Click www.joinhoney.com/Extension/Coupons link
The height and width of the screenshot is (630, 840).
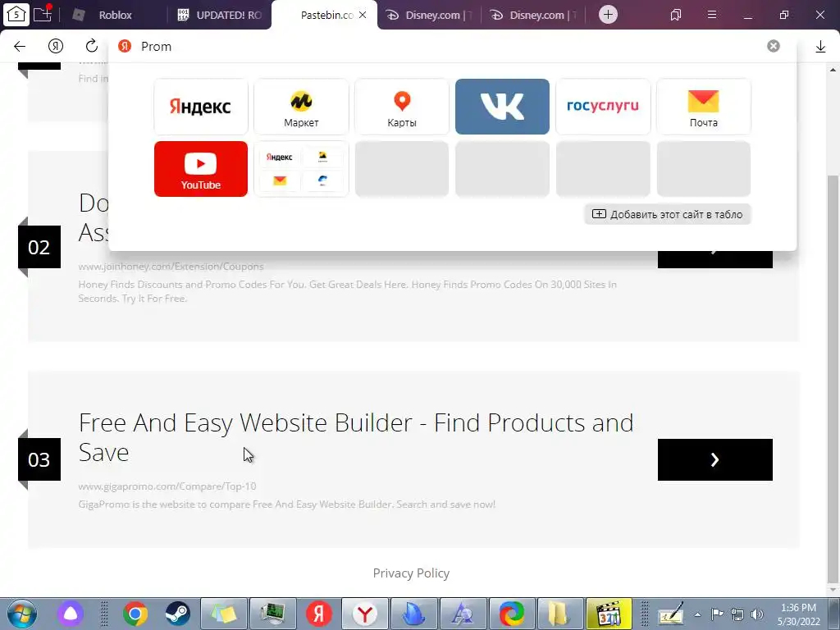pyautogui.click(x=171, y=267)
